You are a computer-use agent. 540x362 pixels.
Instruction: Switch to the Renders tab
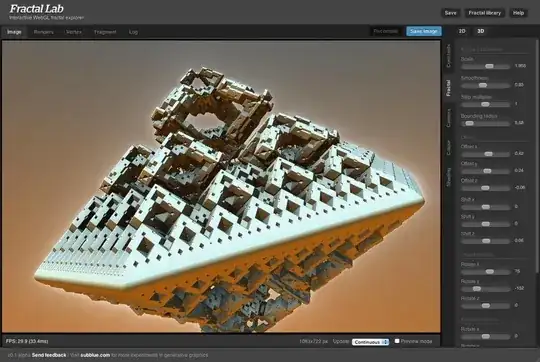[x=44, y=32]
